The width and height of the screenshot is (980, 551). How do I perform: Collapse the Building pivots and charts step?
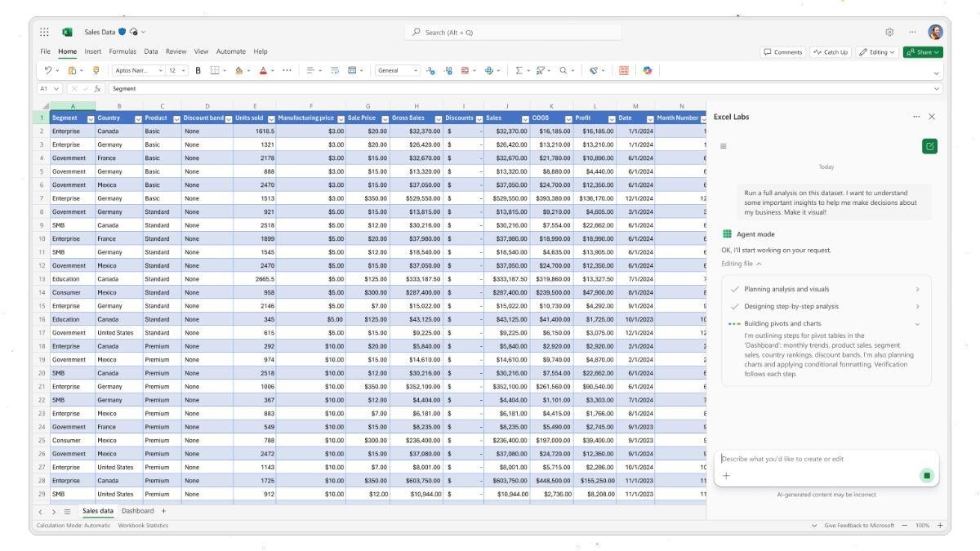[x=916, y=324]
